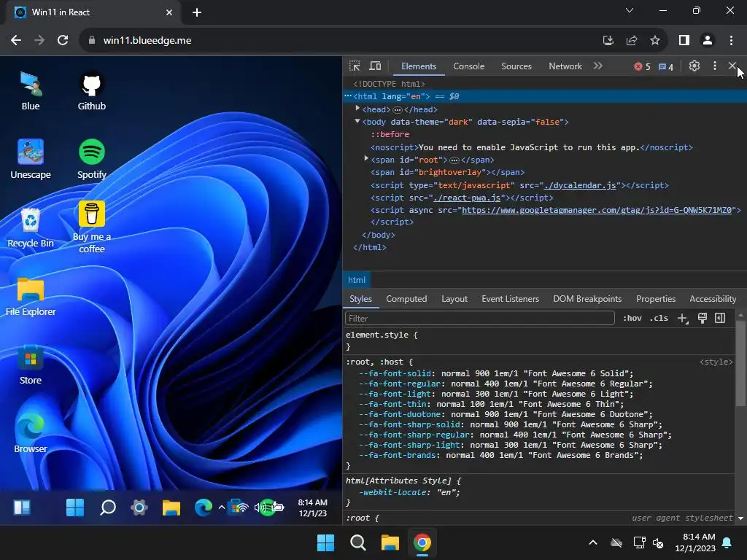Open the dycalendar.js script link
This screenshot has height=560, width=747.
tap(580, 185)
